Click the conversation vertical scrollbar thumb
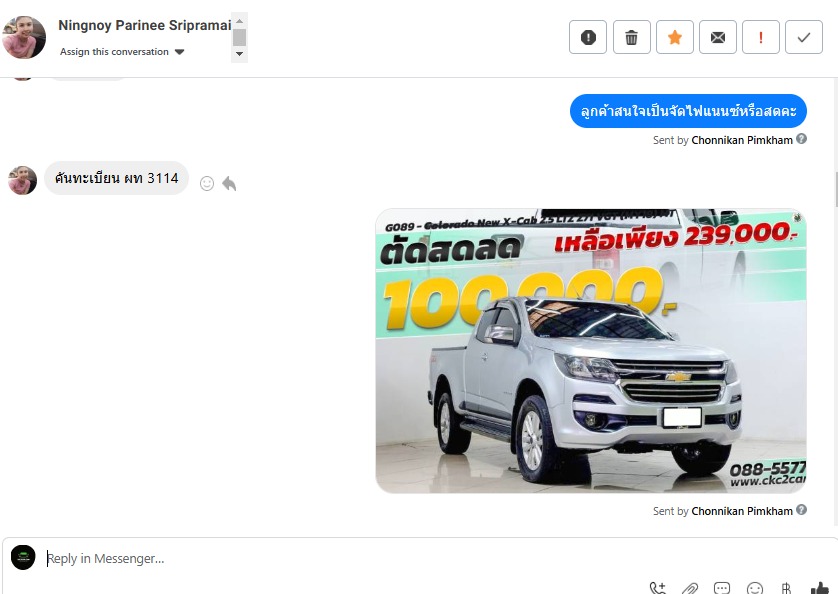The height and width of the screenshot is (594, 838). (x=835, y=189)
